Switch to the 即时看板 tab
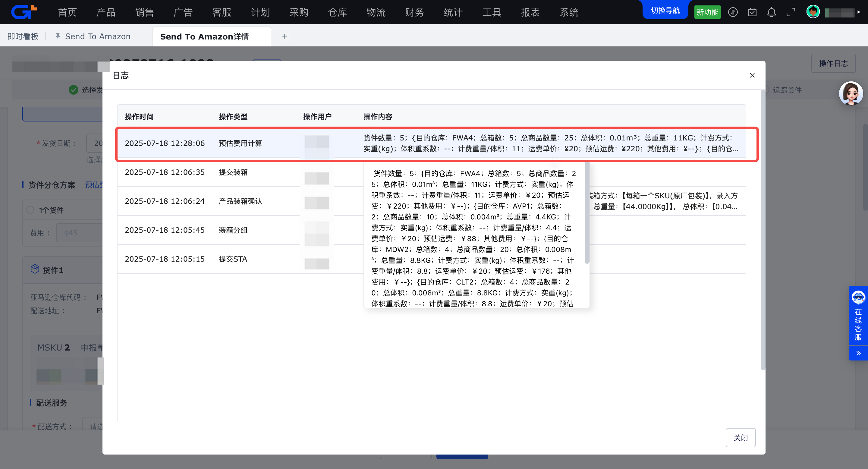The height and width of the screenshot is (469, 868). pos(23,36)
